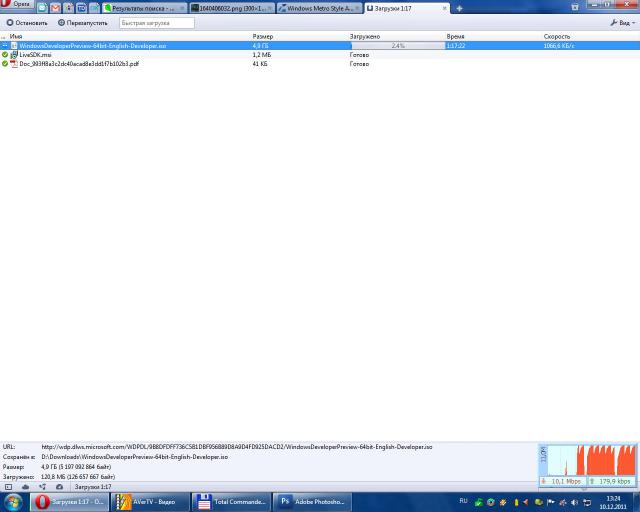The width and height of the screenshot is (640, 512).
Task: Click the RU language indicator in tray
Action: click(463, 501)
